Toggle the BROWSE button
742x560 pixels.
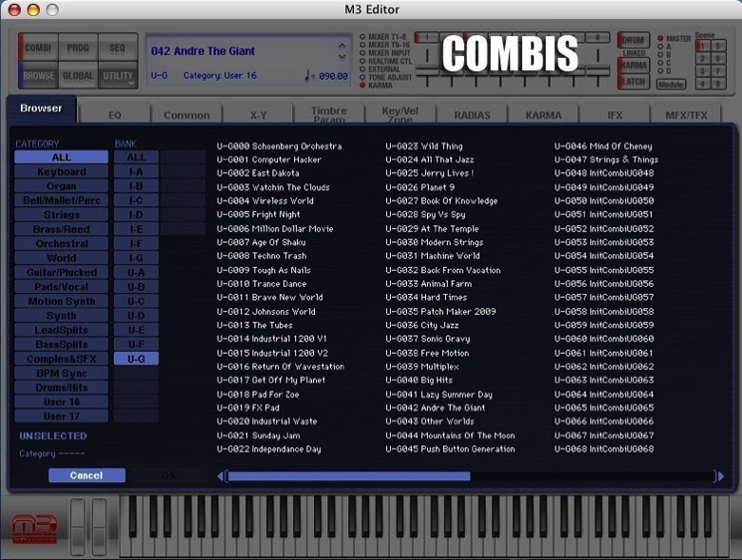(x=38, y=76)
